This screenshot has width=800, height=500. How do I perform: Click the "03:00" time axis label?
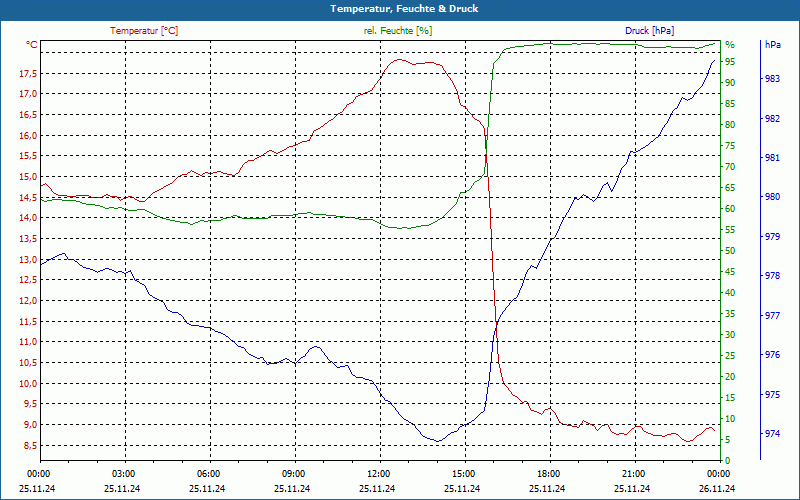pyautogui.click(x=123, y=474)
